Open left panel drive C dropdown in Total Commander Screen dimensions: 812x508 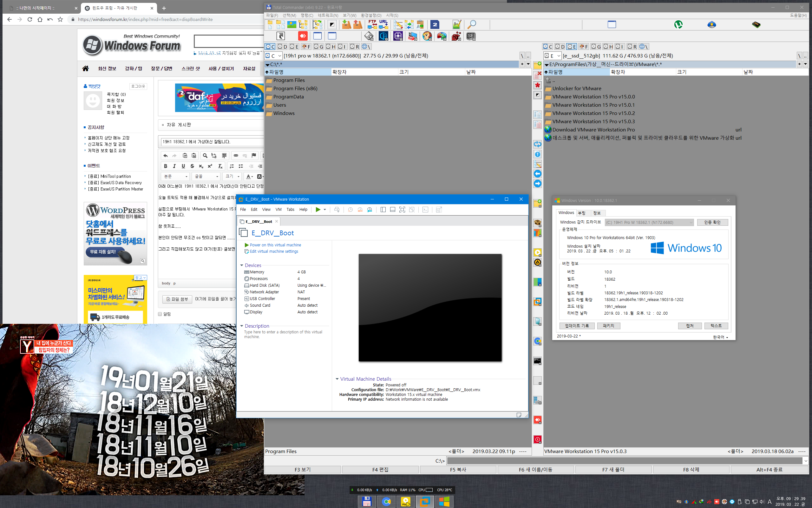(x=273, y=56)
